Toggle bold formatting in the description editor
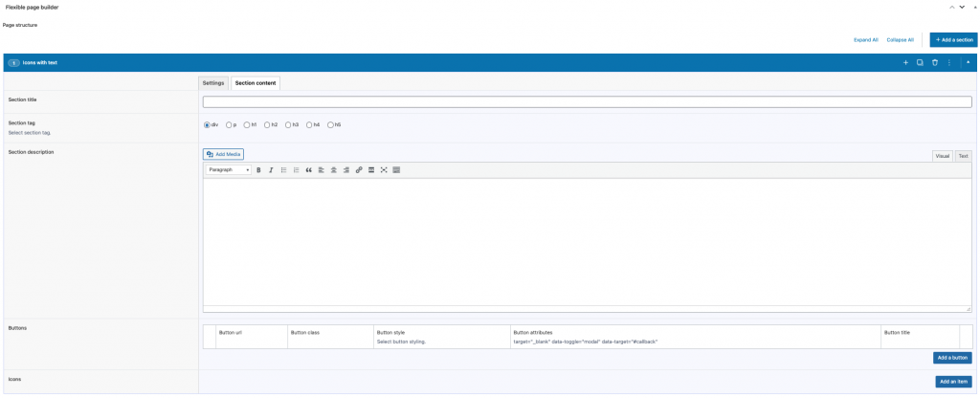Viewport: 980px width, 398px height. pos(258,170)
